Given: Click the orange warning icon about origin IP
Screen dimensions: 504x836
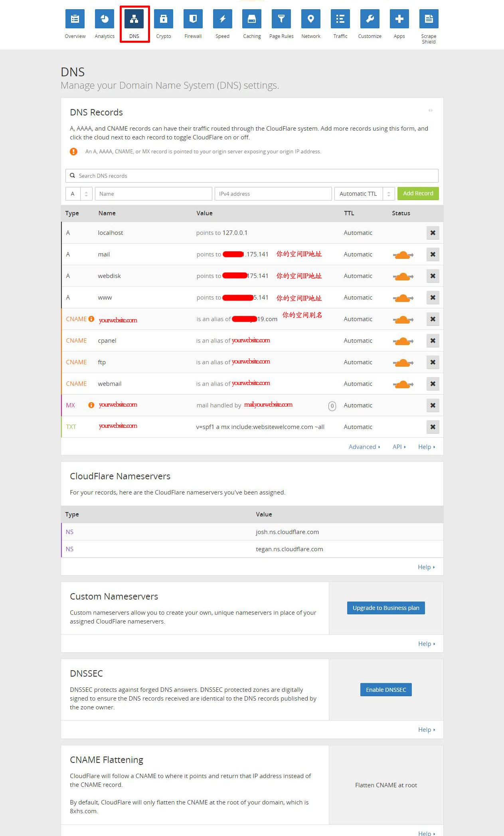Looking at the screenshot, I should (x=73, y=151).
